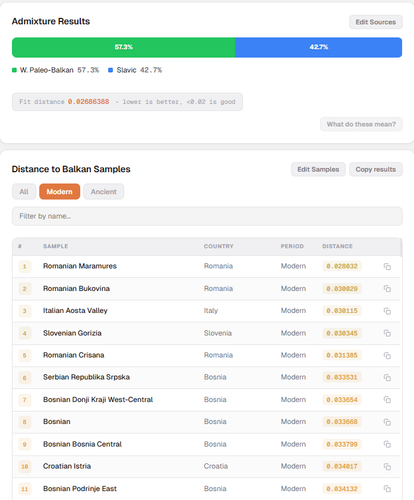Copy the Romanian Maramures row
The image size is (414, 500).
tap(387, 266)
